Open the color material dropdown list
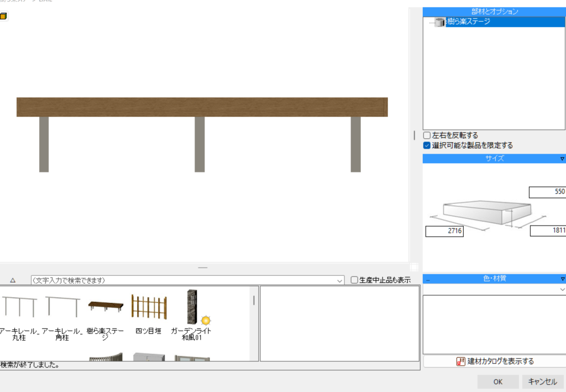 (x=562, y=289)
